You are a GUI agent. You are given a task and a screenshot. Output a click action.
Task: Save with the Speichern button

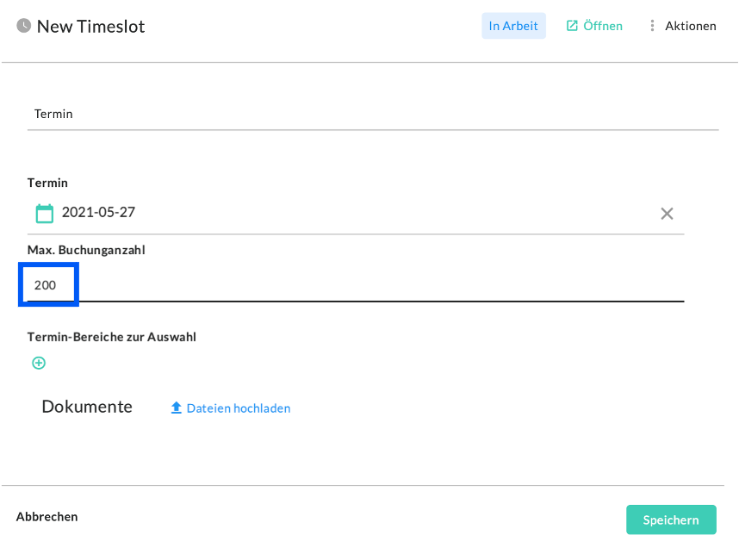point(671,520)
